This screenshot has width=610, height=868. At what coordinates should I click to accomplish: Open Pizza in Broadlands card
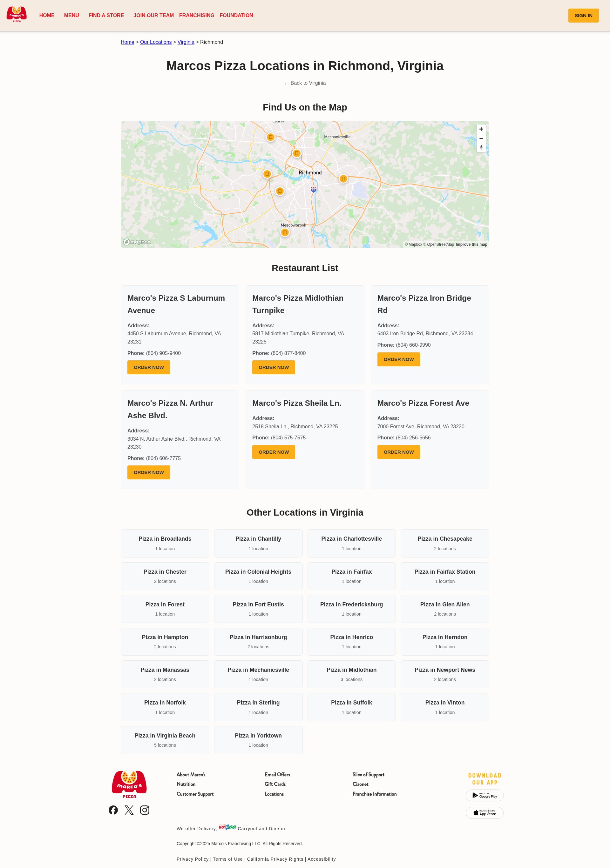point(165,543)
